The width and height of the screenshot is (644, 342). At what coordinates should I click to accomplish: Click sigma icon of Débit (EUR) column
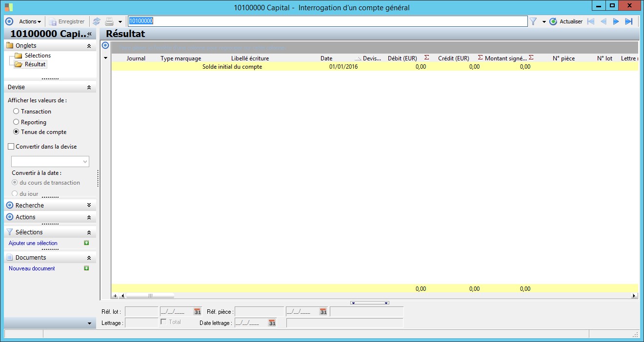coord(426,57)
